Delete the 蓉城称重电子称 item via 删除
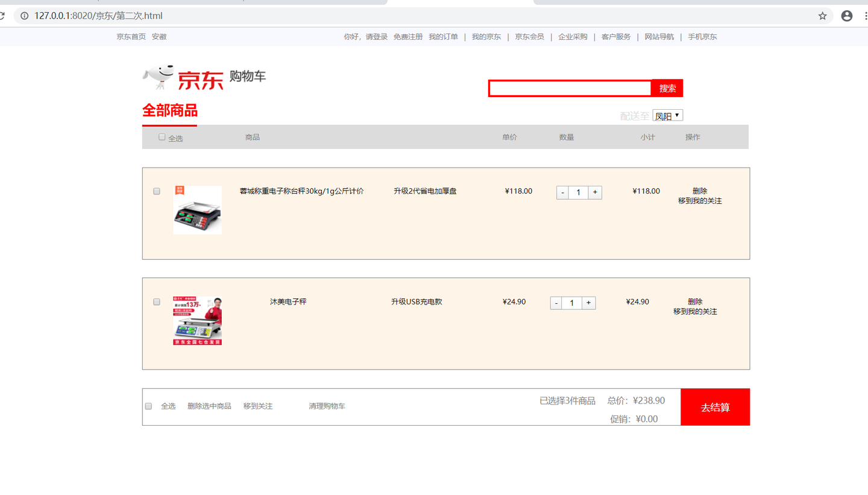Image resolution: width=868 pixels, height=495 pixels. [700, 191]
